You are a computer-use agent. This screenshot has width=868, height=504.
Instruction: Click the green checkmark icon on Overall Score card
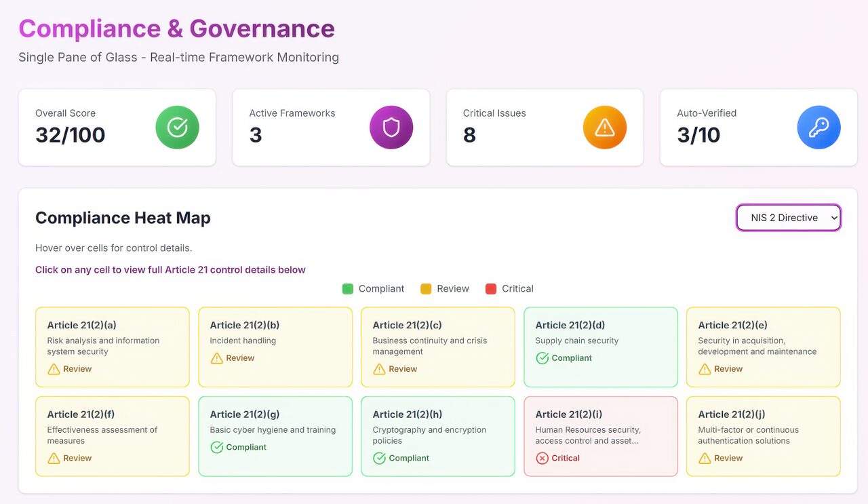coord(177,127)
